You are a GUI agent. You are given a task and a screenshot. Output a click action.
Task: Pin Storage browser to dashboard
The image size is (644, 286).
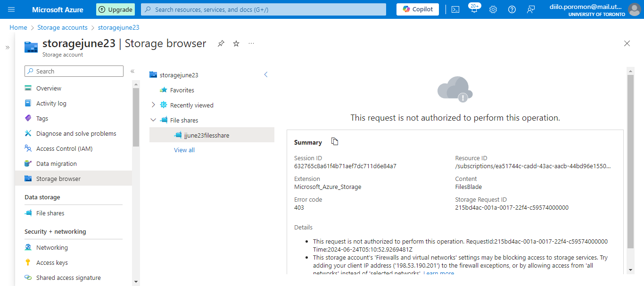pos(221,44)
